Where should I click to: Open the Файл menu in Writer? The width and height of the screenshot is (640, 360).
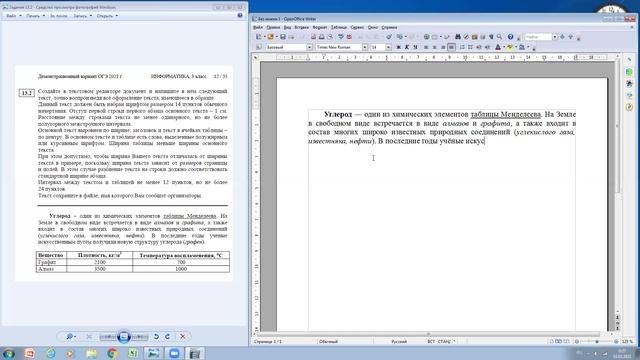pyautogui.click(x=258, y=27)
